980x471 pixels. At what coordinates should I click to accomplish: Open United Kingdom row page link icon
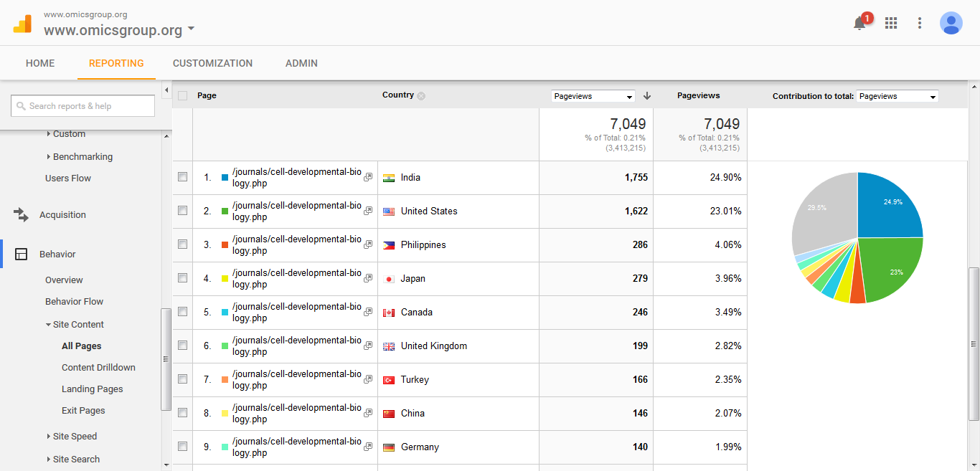[368, 346]
